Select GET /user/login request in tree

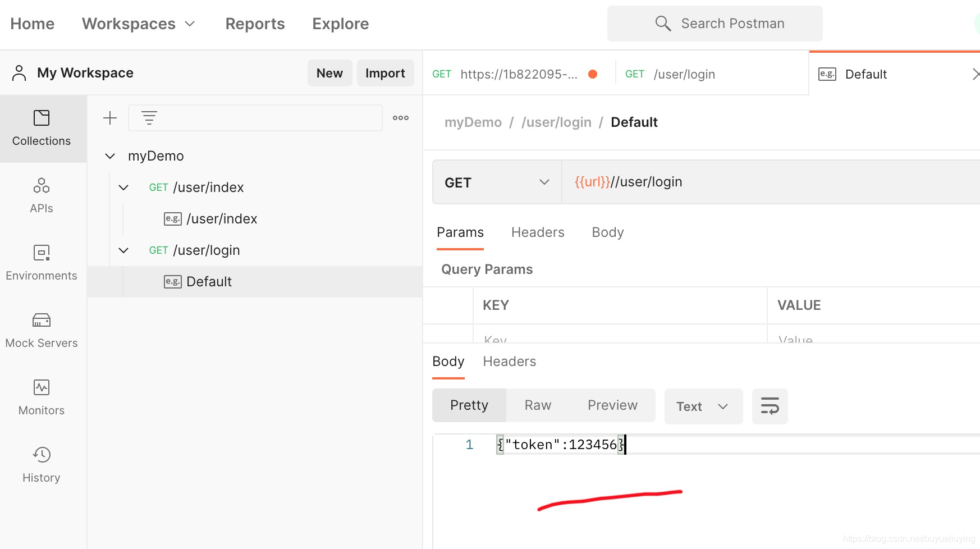click(255, 250)
